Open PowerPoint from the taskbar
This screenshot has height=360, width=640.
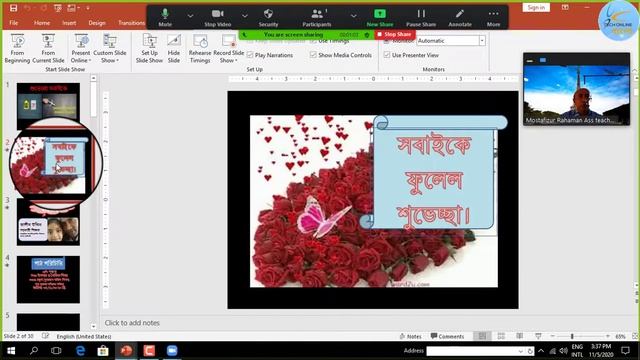click(127, 351)
